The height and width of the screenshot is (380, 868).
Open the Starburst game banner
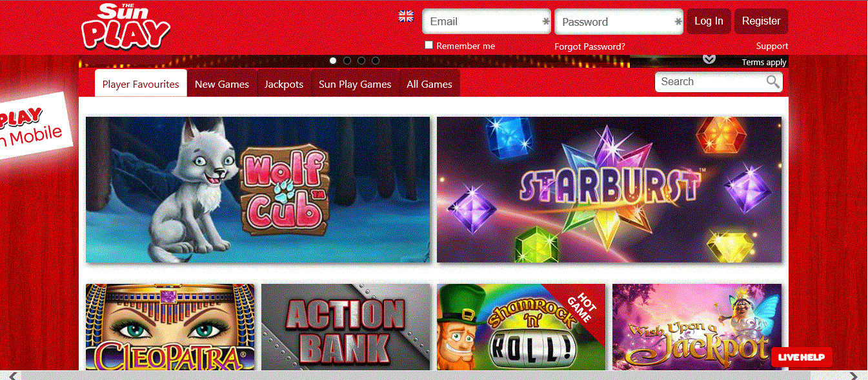609,190
